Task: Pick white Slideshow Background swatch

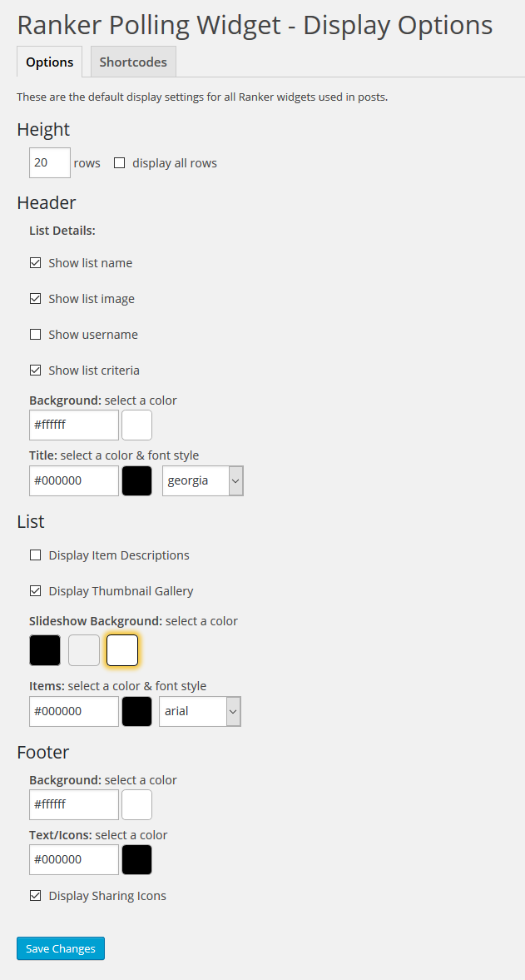Action: tap(122, 650)
